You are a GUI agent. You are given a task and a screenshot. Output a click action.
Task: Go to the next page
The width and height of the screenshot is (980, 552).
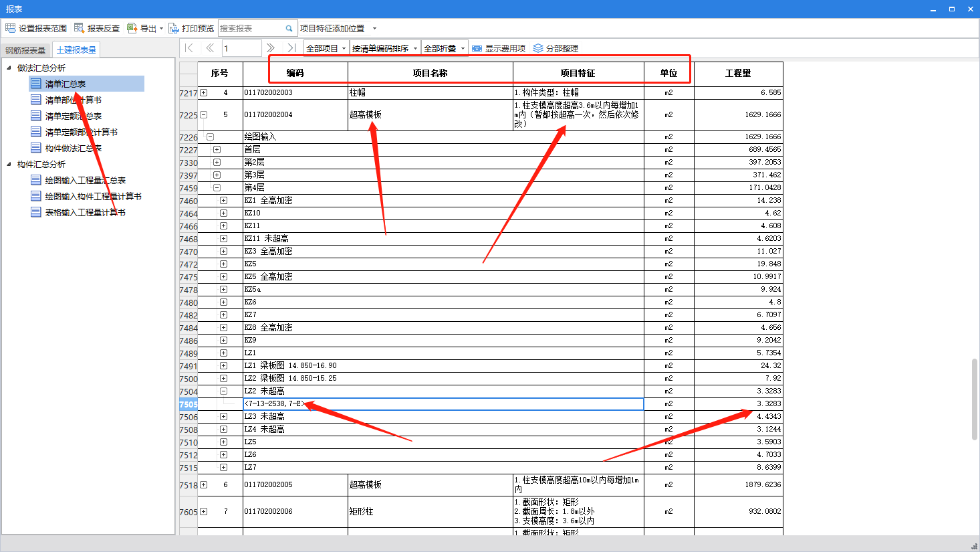(x=270, y=48)
